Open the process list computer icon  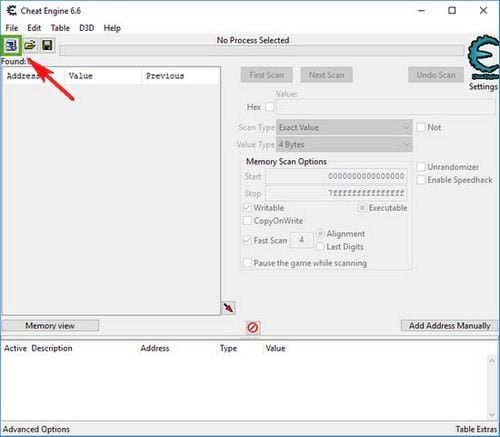11,45
